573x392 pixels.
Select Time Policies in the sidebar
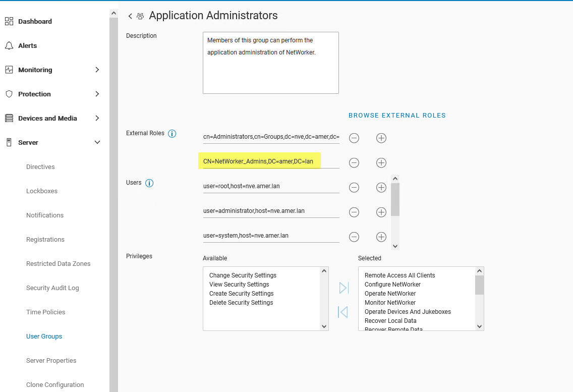click(45, 312)
